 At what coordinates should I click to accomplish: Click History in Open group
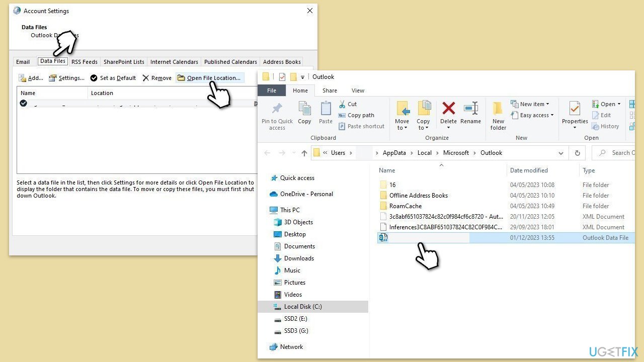tap(606, 126)
